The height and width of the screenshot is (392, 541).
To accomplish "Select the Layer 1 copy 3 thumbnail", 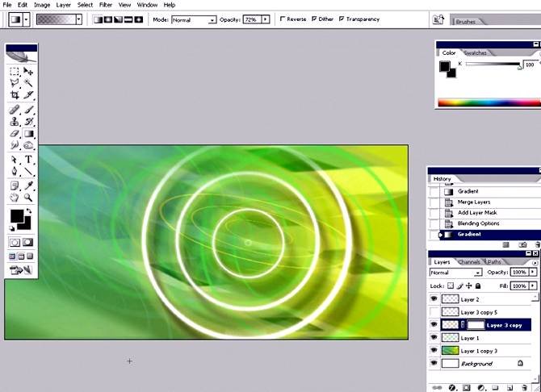I will (450, 351).
